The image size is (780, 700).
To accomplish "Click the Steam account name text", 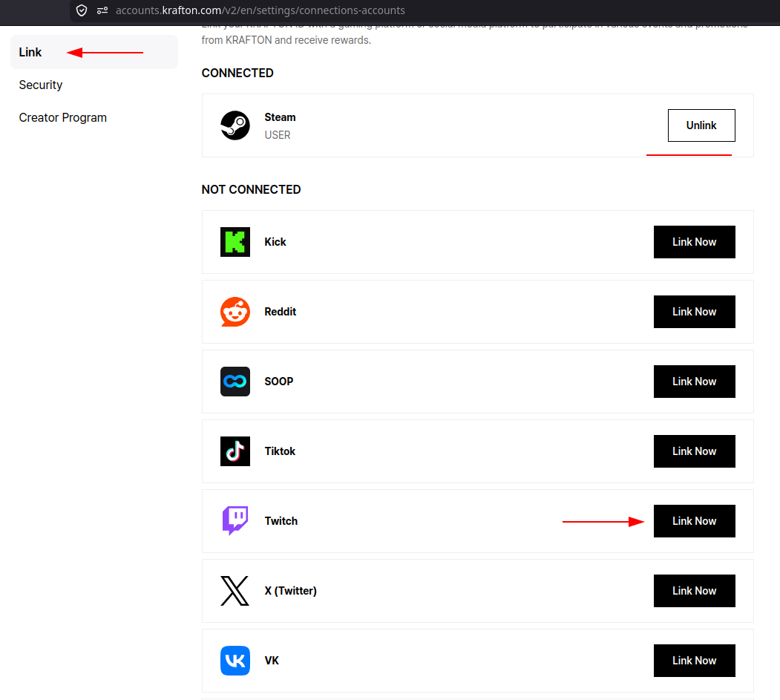I will pos(280,117).
